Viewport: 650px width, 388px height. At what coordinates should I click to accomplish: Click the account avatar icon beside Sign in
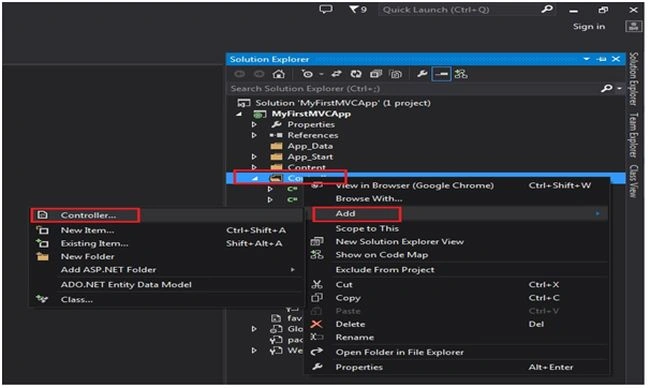[633, 27]
